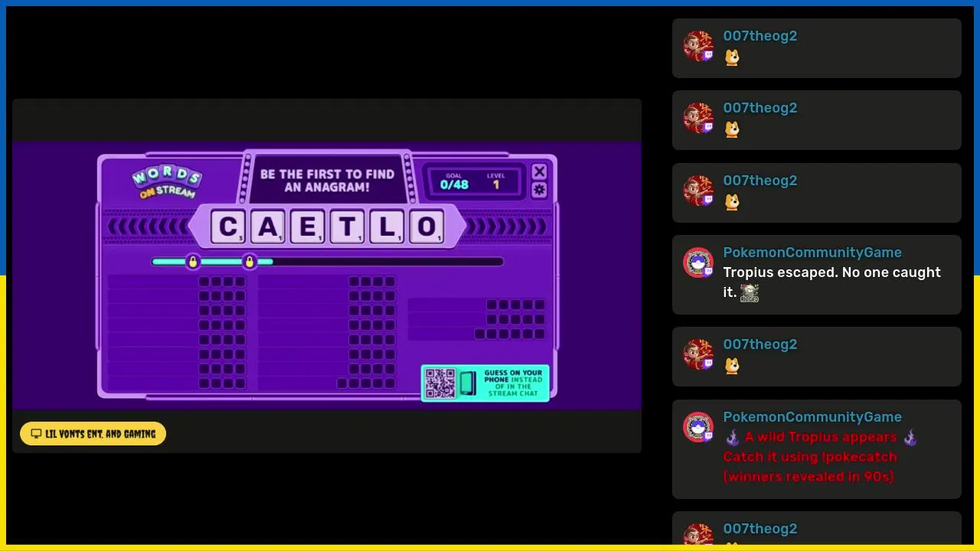The width and height of the screenshot is (980, 551).
Task: Close the Words on Stream game panel
Action: pos(539,171)
